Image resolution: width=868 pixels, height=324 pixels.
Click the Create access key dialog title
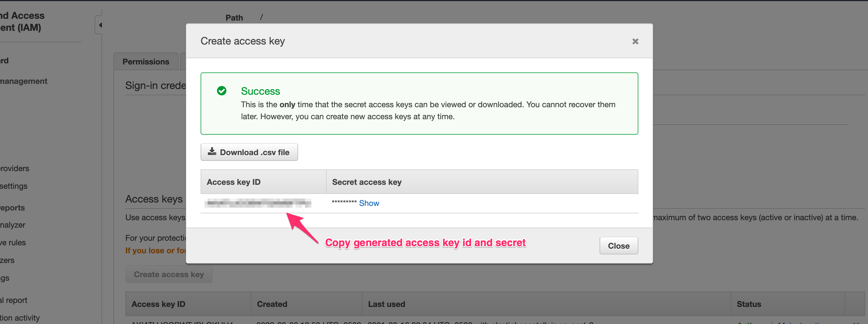[x=243, y=41]
